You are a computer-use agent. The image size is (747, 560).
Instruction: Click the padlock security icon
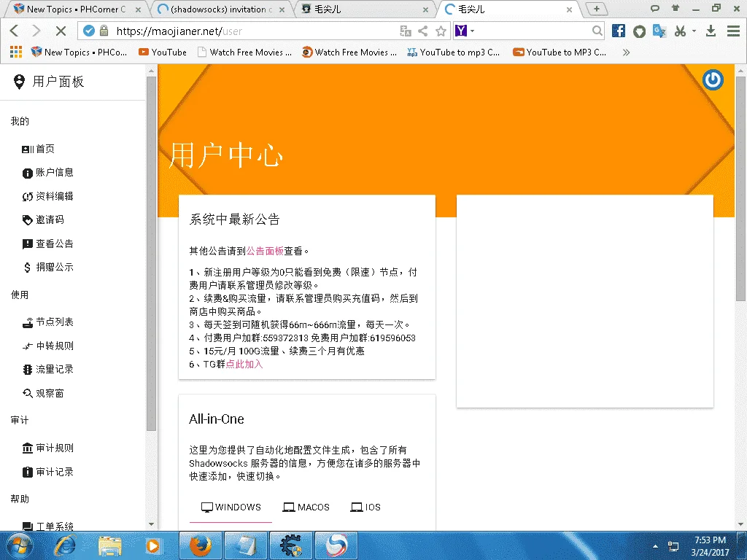tap(104, 31)
